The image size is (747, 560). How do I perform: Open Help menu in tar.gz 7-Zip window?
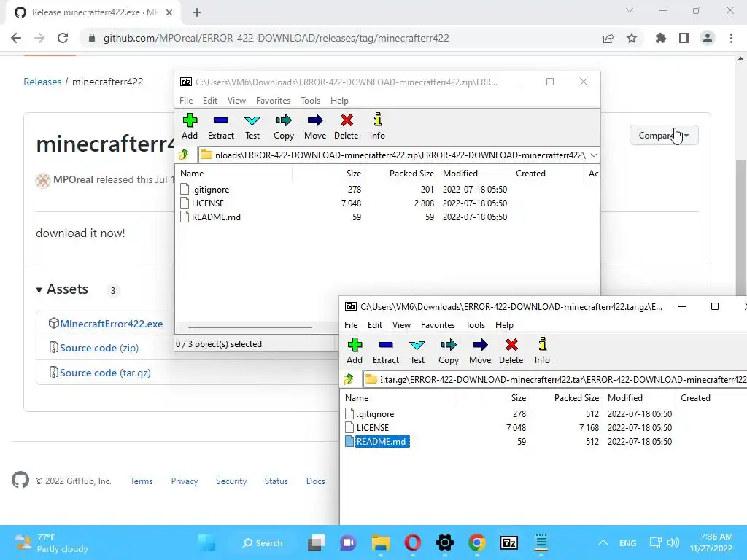[504, 325]
